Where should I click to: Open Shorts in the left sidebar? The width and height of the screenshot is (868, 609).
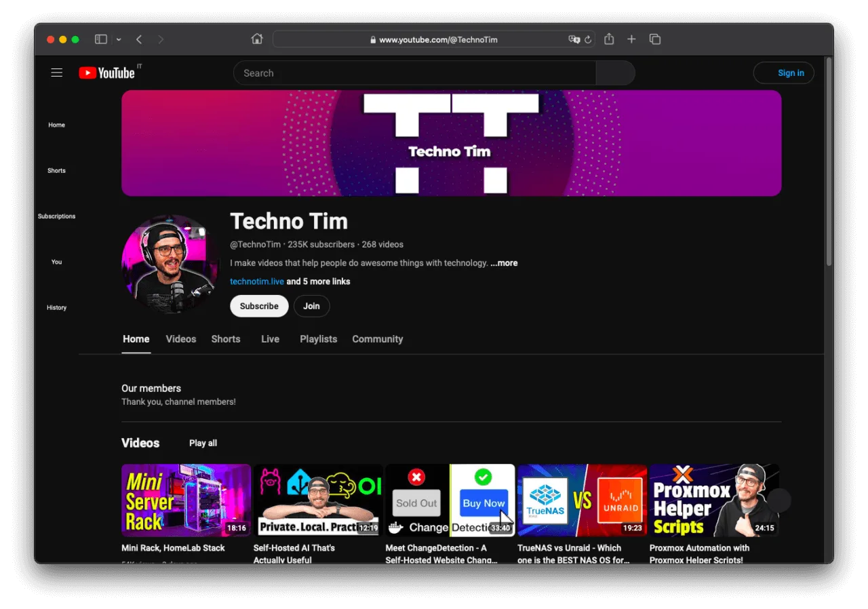point(57,170)
